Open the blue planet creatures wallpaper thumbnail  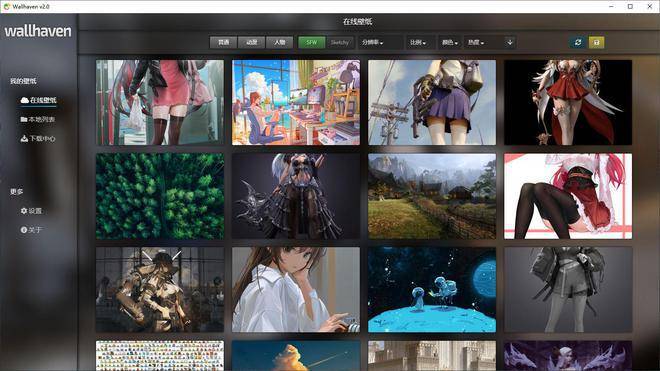(x=432, y=290)
